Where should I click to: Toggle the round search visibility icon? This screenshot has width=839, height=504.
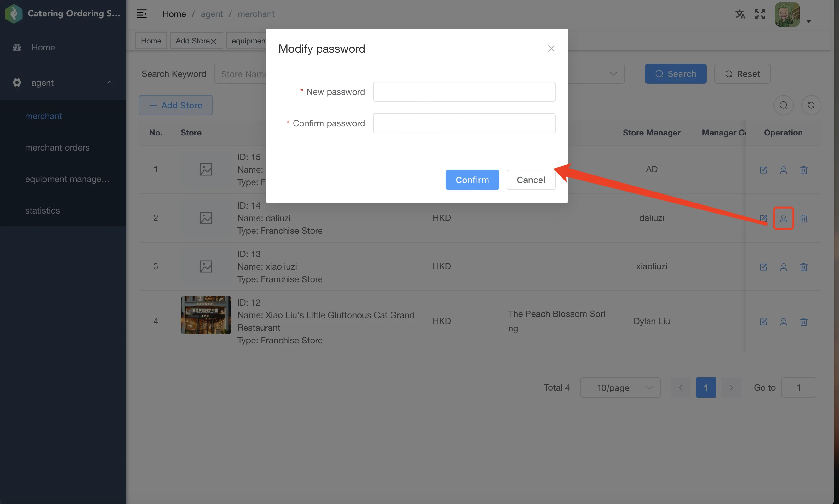tap(783, 105)
